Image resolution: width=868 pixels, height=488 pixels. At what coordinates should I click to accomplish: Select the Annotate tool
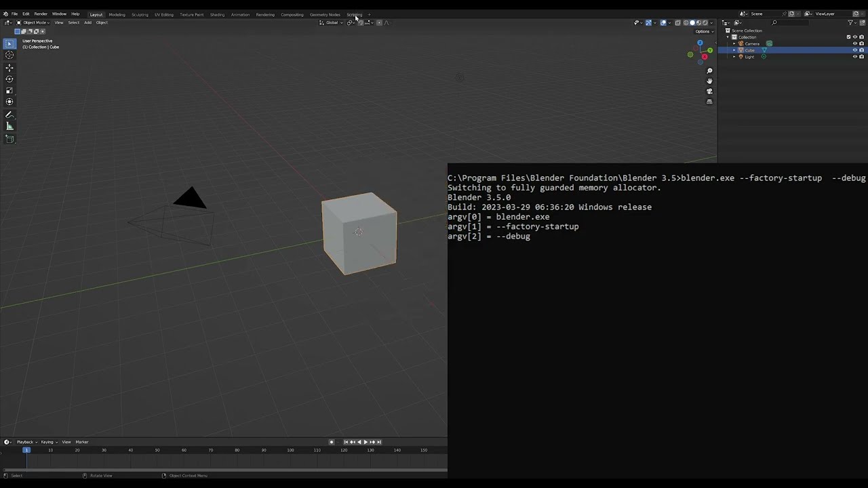click(9, 115)
